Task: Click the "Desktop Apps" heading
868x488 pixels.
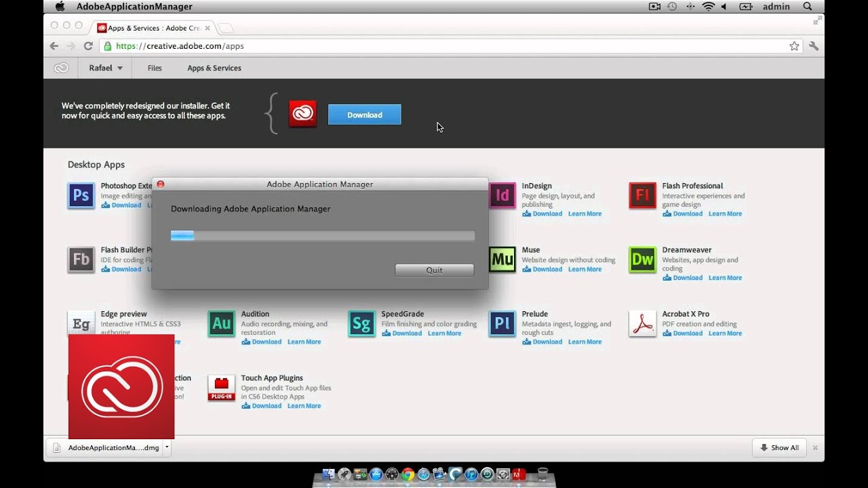Action: (x=96, y=165)
